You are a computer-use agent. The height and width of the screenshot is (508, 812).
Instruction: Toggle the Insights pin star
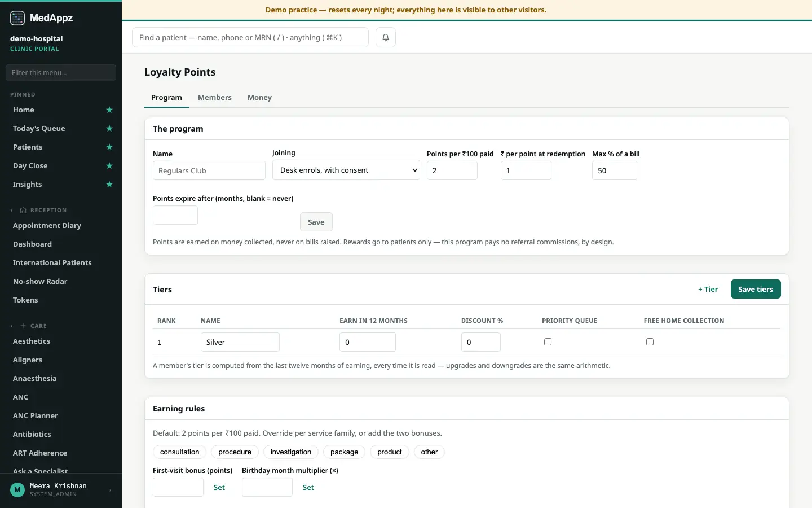pos(109,185)
